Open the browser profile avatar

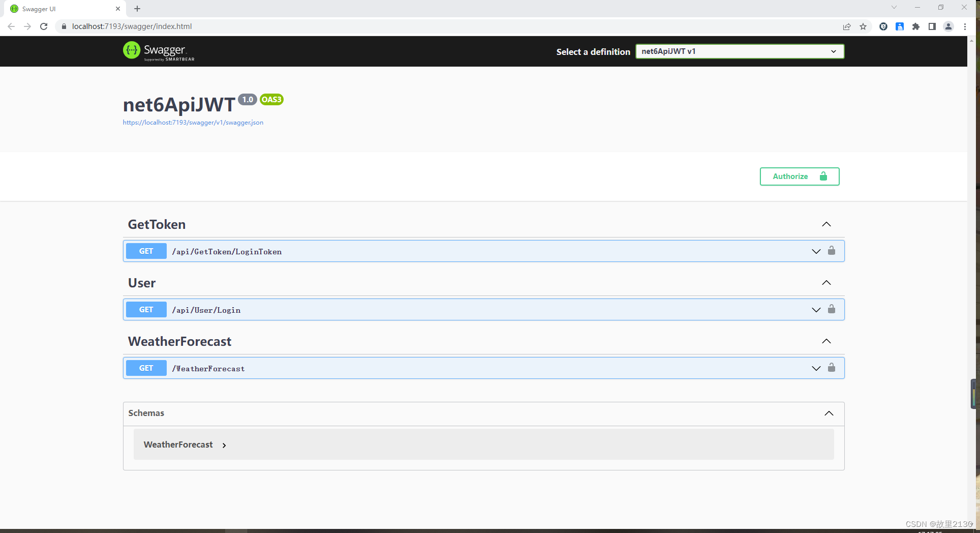pos(948,26)
